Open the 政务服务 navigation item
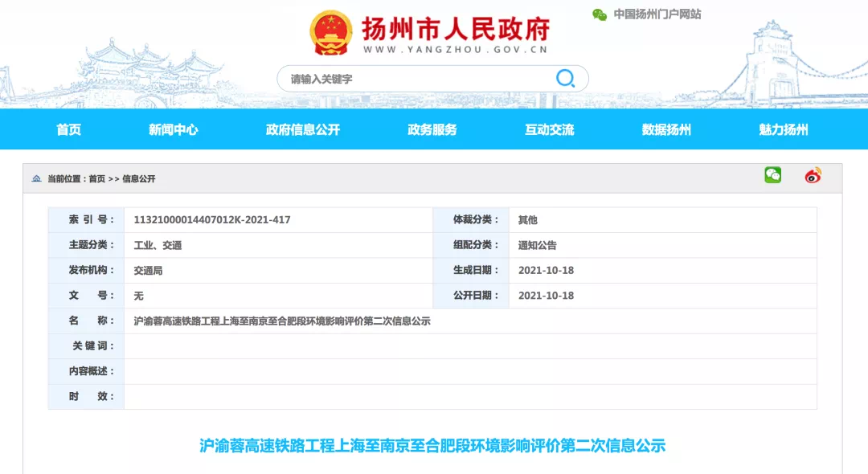 [x=432, y=129]
